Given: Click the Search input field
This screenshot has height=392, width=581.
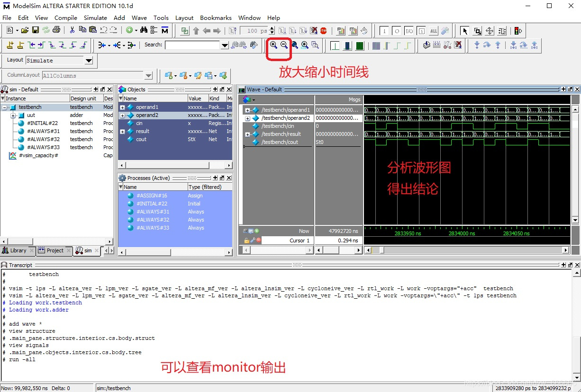Looking at the screenshot, I should point(192,45).
